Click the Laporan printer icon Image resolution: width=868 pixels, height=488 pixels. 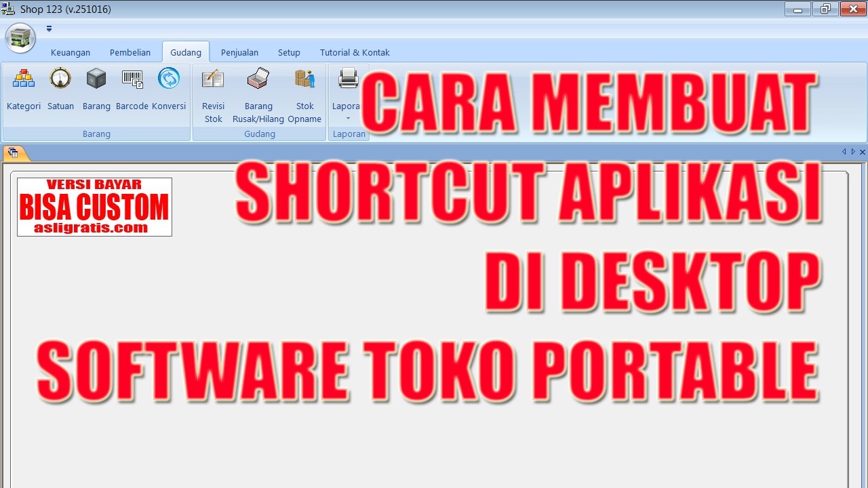click(349, 79)
